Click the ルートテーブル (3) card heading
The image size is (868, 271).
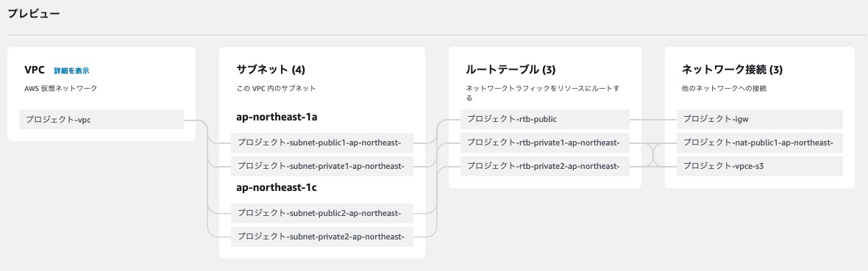511,70
